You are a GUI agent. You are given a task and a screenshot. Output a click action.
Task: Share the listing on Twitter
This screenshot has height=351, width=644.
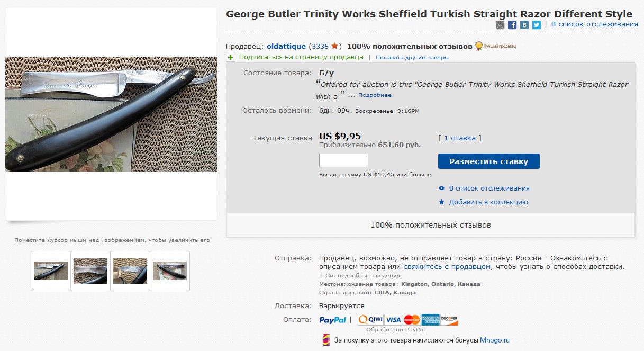(537, 25)
